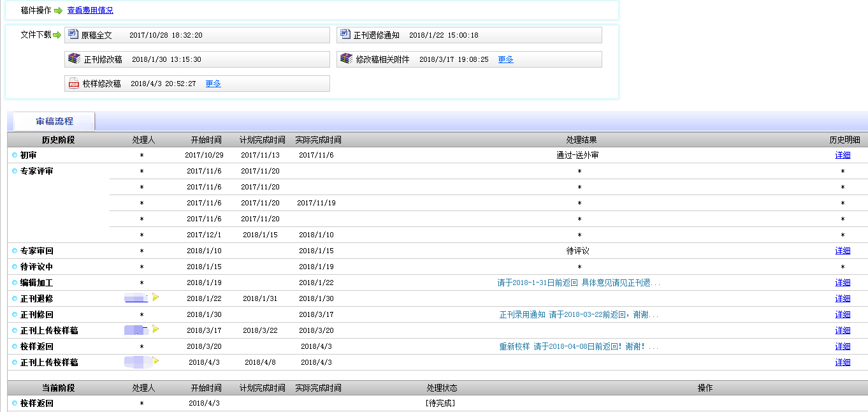
Task: Click the 通过-送外审 result text
Action: 577,155
